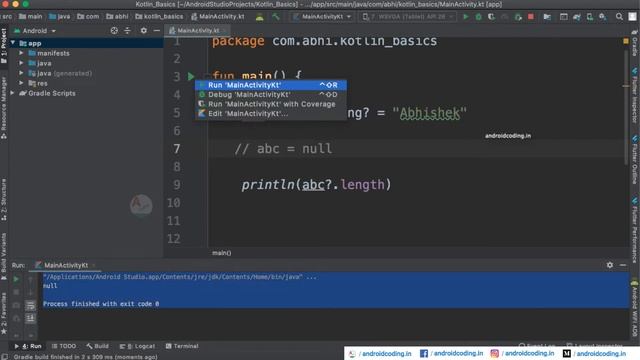Viewport: 640px width, 360px height.
Task: Click MainActivity.kt breadcrumb in navigation bar
Action: pos(218,17)
